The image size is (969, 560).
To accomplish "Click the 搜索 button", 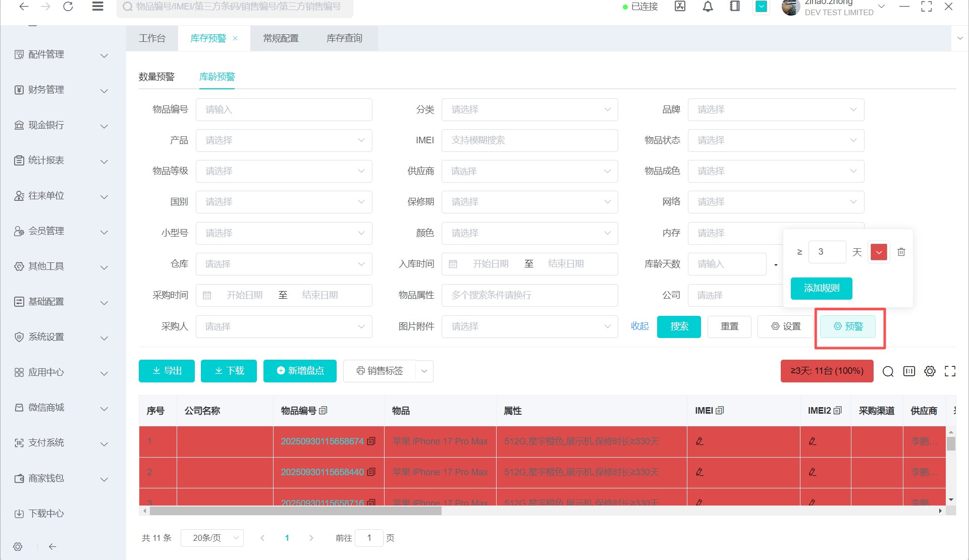I will (x=679, y=326).
